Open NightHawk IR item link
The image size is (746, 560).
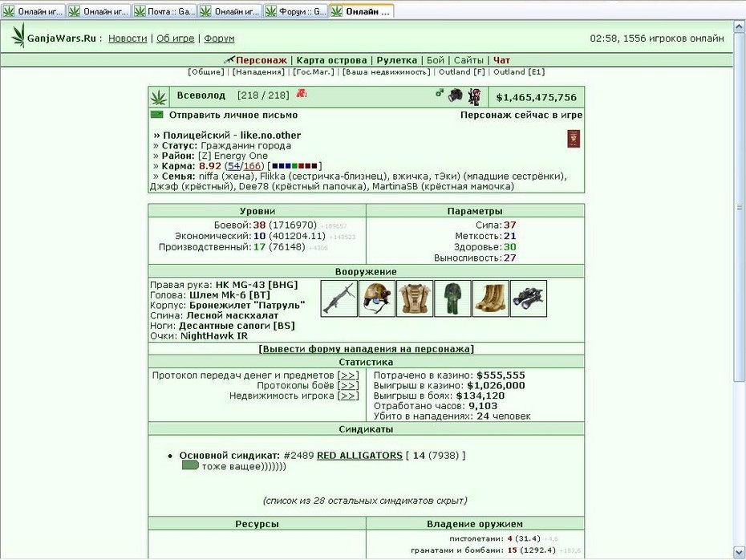214,336
